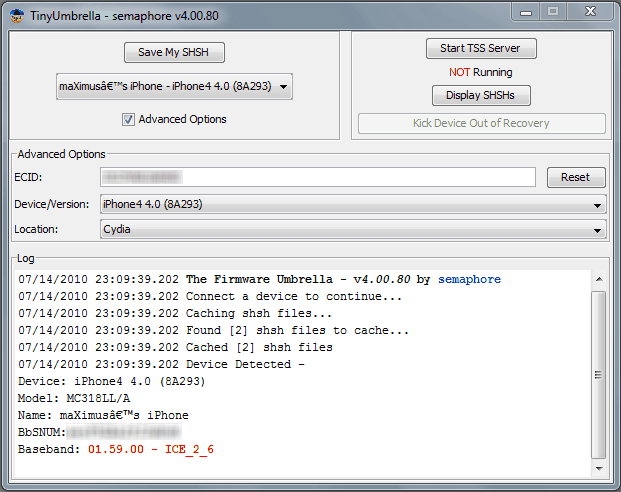Viewport: 621px width, 492px height.
Task: Click the log vertical scrollbar thumb
Action: click(x=599, y=374)
